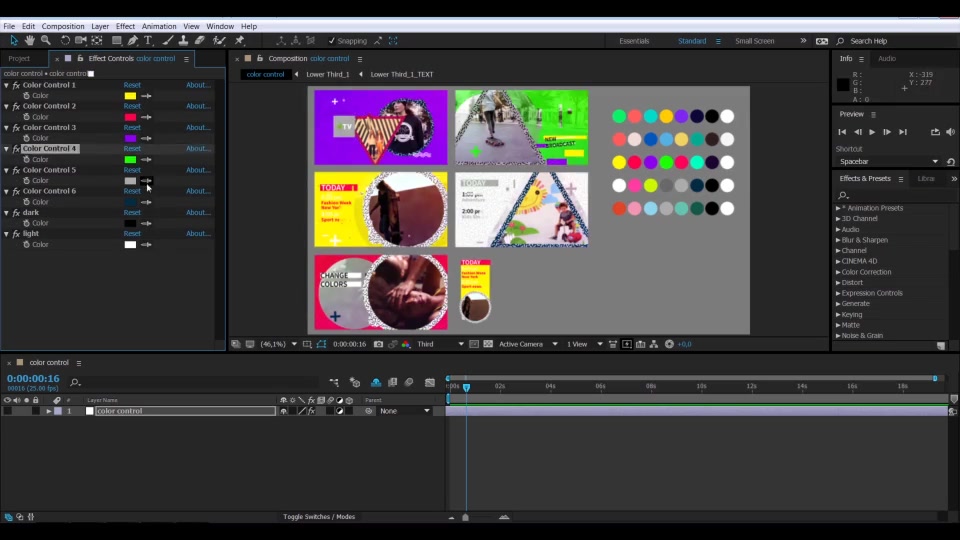Image resolution: width=960 pixels, height=540 pixels.
Task: Click the yellow Color Control 1 swatch
Action: [130, 96]
